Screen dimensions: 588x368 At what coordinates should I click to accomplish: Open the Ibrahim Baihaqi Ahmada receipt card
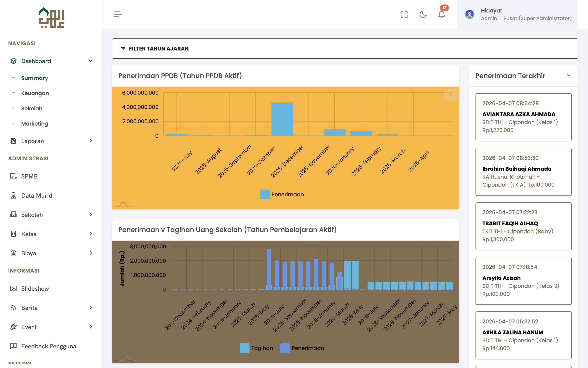(523, 172)
